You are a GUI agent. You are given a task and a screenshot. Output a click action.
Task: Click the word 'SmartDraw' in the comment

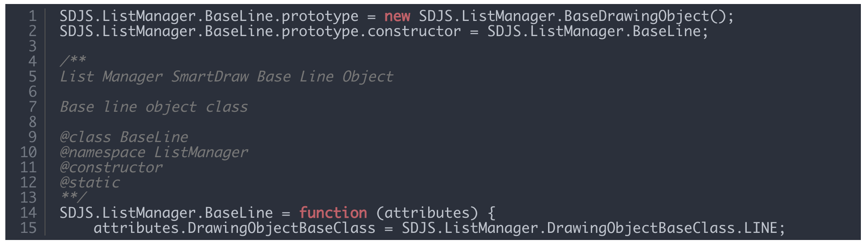coord(210,77)
